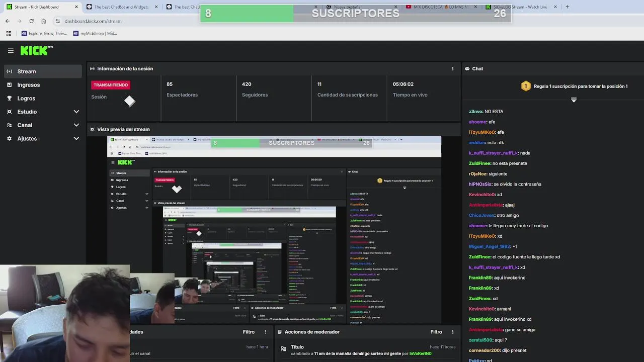Open the Ingresos sidebar item

pos(42,85)
